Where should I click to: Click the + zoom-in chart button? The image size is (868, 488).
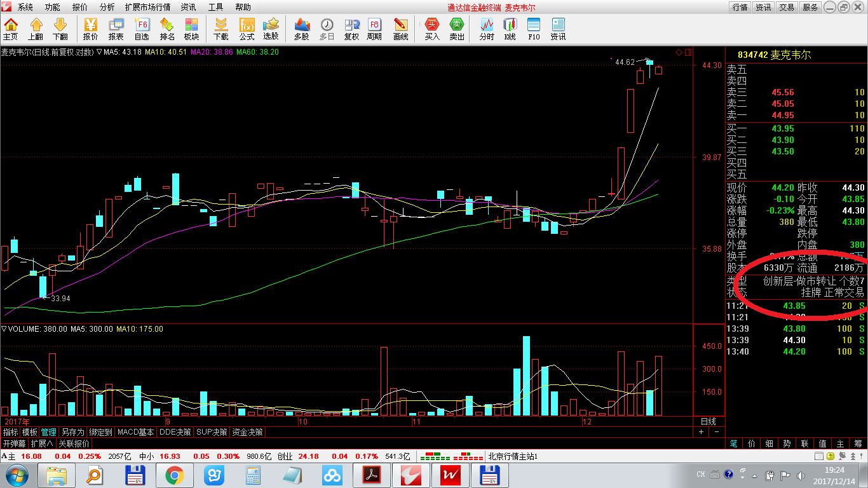tap(702, 432)
